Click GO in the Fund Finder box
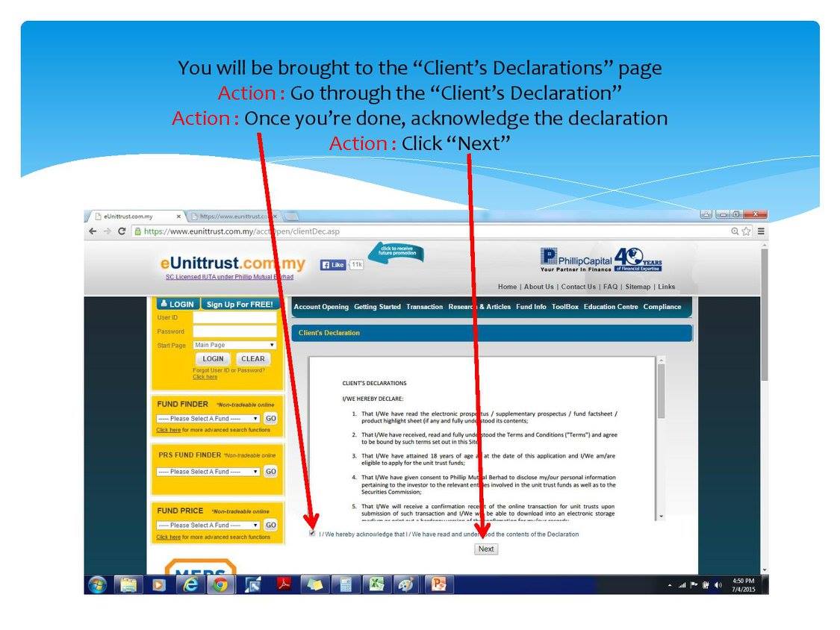Image resolution: width=840 pixels, height=630 pixels. tap(271, 419)
